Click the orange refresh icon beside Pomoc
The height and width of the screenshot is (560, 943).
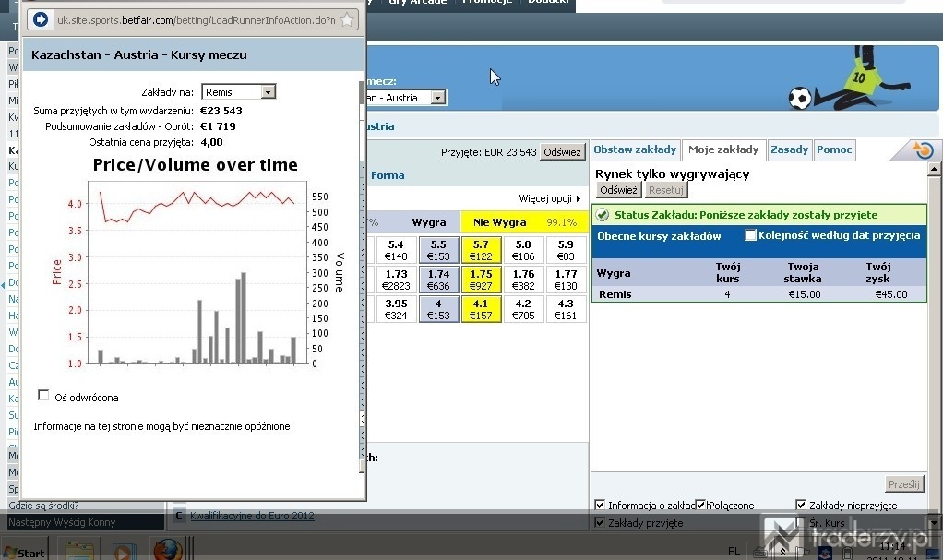click(922, 149)
